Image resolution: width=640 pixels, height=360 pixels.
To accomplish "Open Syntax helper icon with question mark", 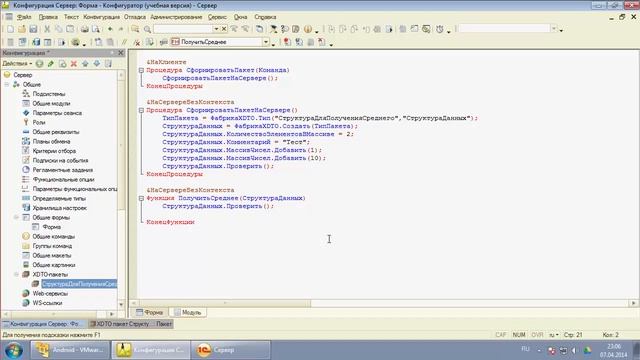I will (x=284, y=29).
